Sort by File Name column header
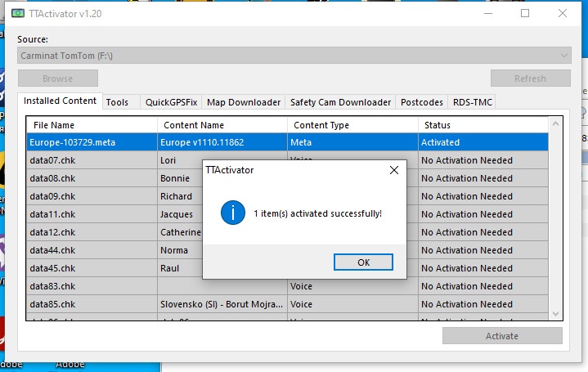Viewport: 588px width, 372px height. 92,125
